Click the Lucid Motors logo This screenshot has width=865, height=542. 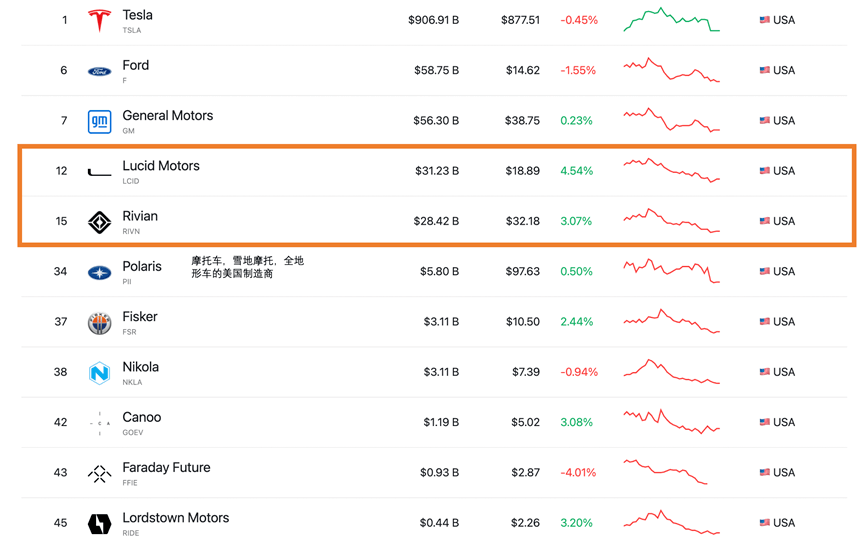pos(99,172)
